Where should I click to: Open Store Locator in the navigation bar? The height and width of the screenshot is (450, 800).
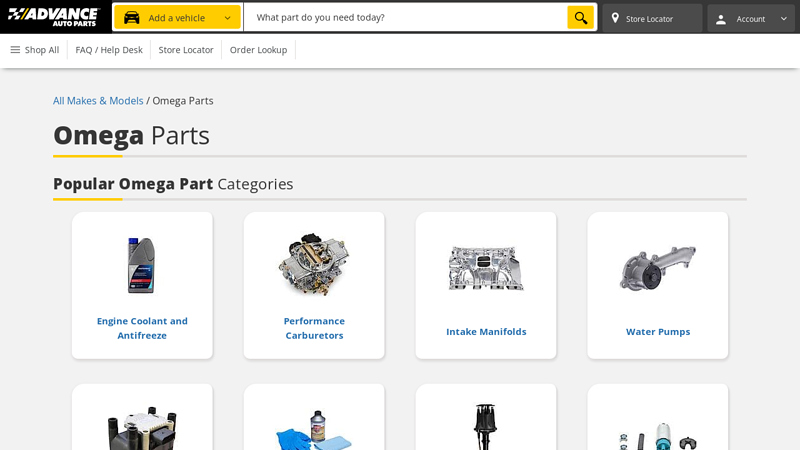(x=186, y=50)
